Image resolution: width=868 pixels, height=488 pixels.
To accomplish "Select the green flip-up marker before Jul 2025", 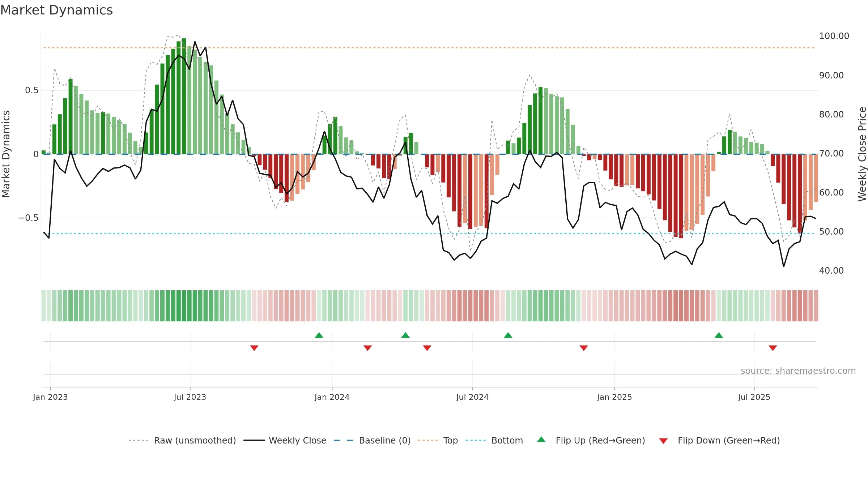I will (x=719, y=335).
